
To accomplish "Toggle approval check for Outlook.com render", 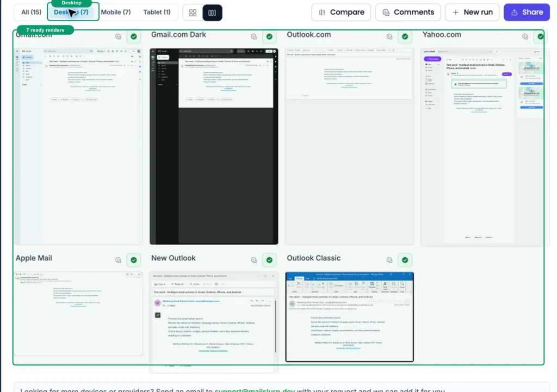I will coord(405,36).
